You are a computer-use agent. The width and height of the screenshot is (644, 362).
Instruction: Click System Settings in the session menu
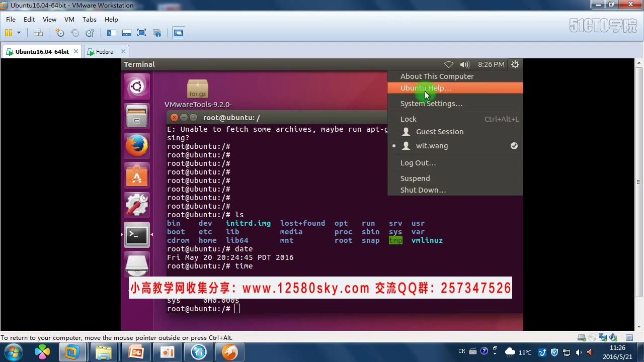[431, 104]
